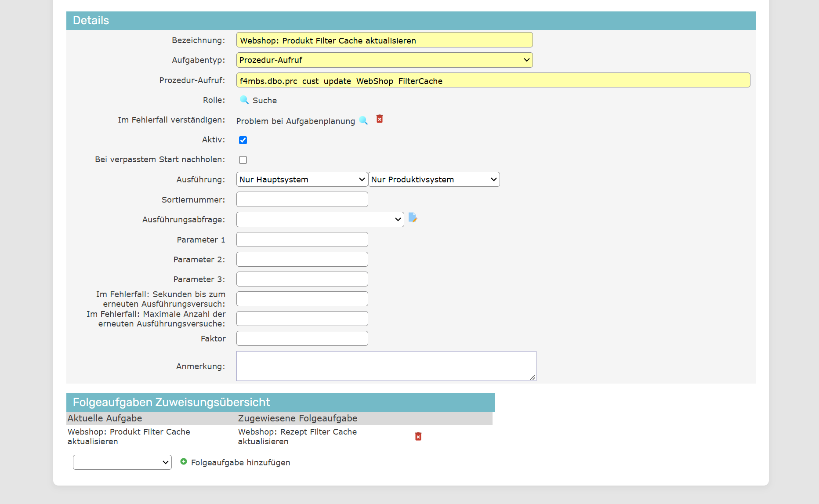819x504 pixels.
Task: Click the Sortiernummer input field
Action: 302,199
